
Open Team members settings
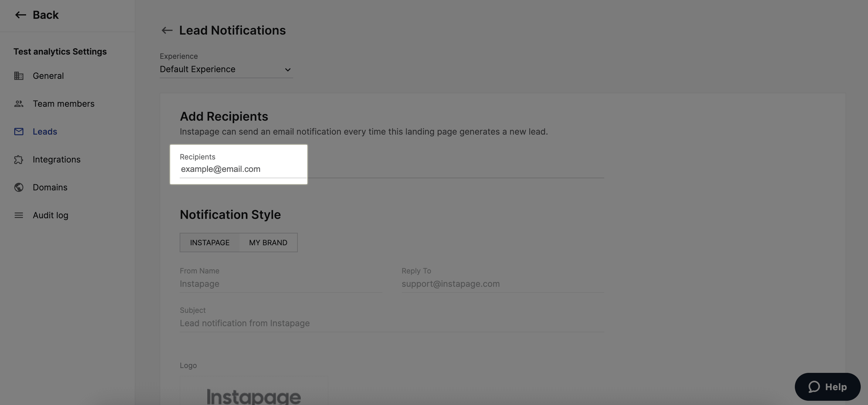(x=63, y=104)
